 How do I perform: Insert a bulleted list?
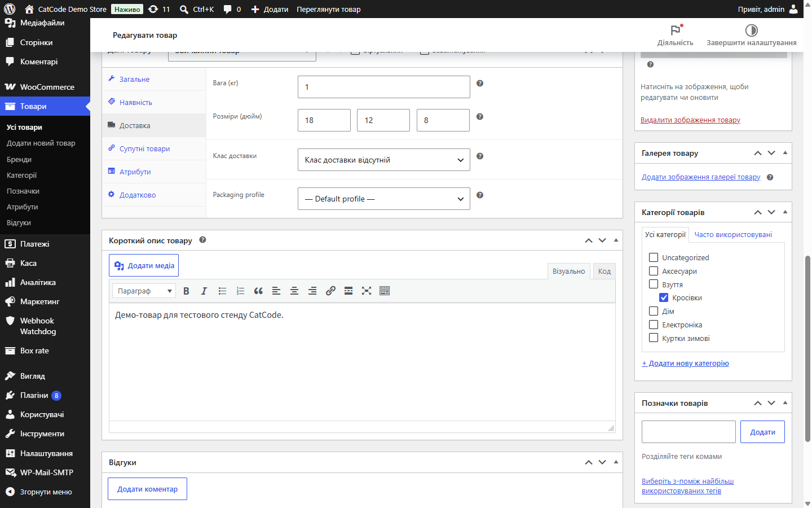click(x=222, y=291)
